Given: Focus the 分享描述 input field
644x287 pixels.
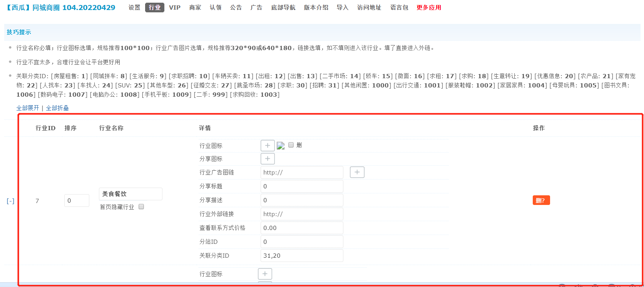Looking at the screenshot, I should tap(302, 200).
